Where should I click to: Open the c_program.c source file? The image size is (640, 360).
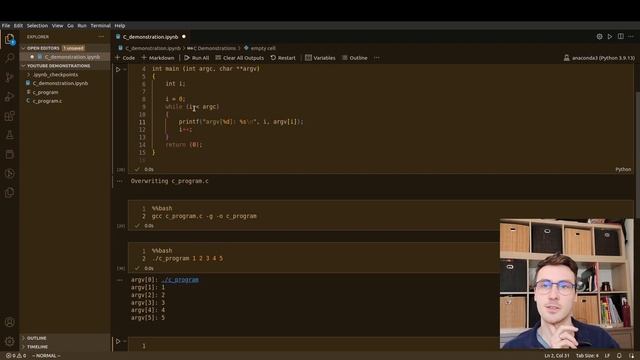click(x=47, y=101)
